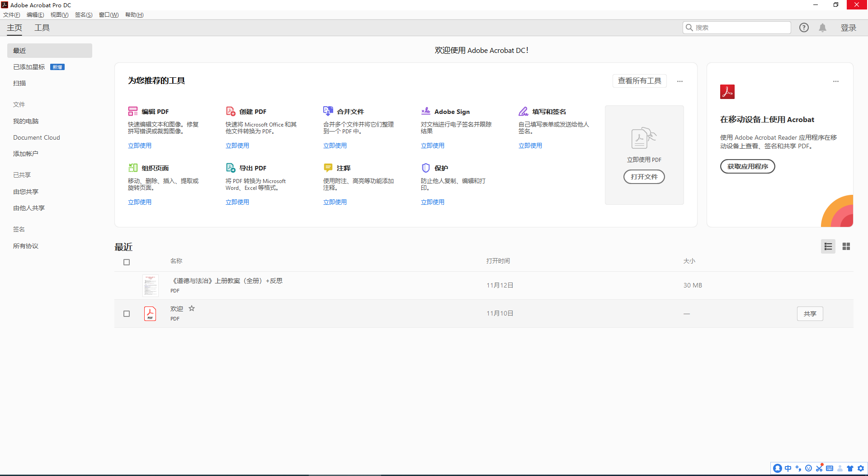Click the Adobe Sign tool icon
This screenshot has height=476, width=868.
[426, 111]
